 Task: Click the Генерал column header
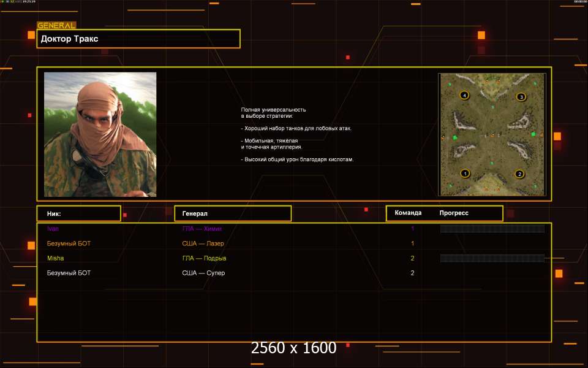tap(233, 213)
